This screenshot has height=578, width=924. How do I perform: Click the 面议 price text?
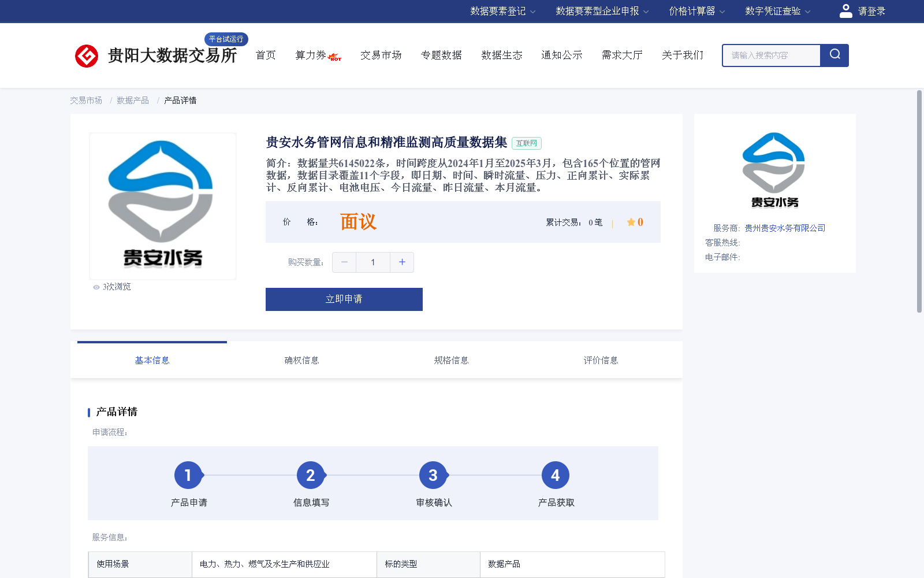click(358, 222)
